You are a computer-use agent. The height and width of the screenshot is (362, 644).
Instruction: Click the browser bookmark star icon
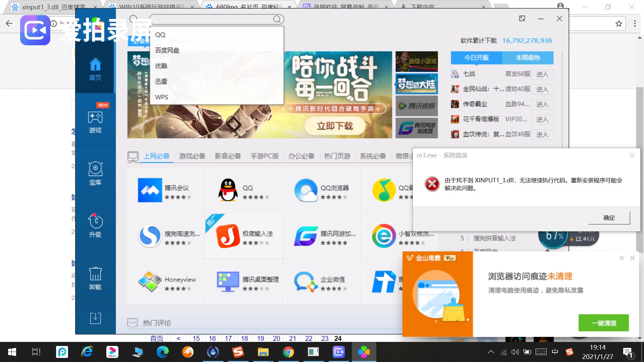point(619,23)
